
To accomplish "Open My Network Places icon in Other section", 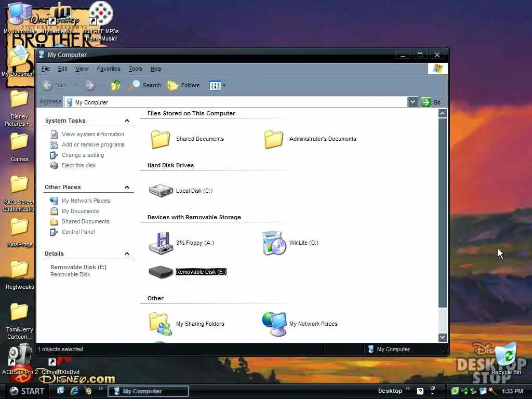I will pyautogui.click(x=274, y=324).
